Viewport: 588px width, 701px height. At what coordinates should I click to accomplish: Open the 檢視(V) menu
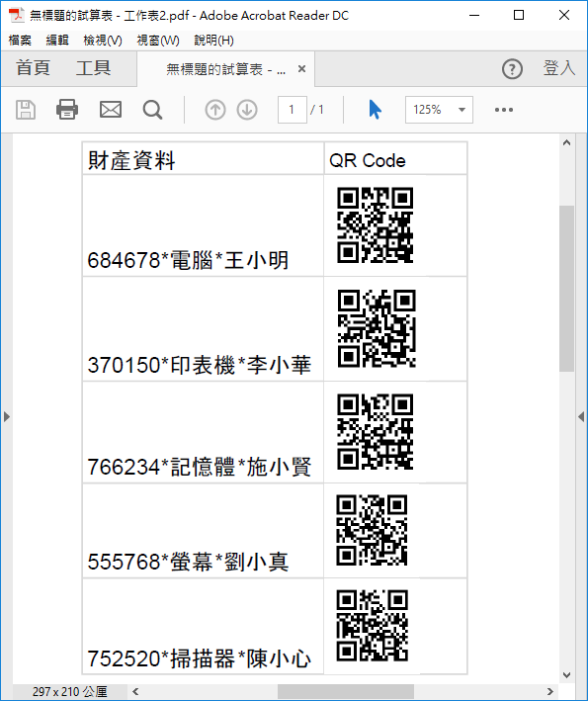(103, 41)
